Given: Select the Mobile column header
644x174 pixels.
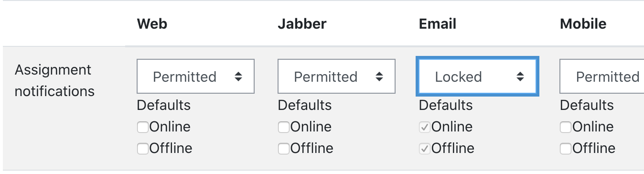Looking at the screenshot, I should 583,24.
